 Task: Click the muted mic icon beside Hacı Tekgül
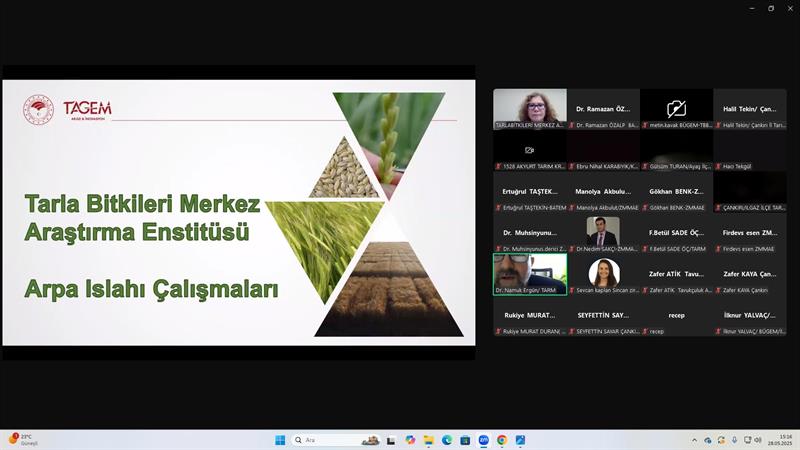718,166
